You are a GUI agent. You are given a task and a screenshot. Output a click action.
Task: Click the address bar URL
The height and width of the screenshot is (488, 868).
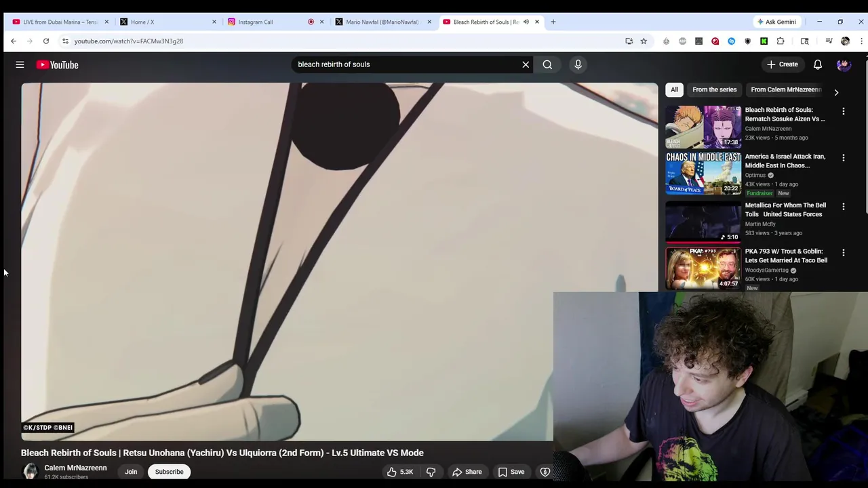tap(129, 41)
